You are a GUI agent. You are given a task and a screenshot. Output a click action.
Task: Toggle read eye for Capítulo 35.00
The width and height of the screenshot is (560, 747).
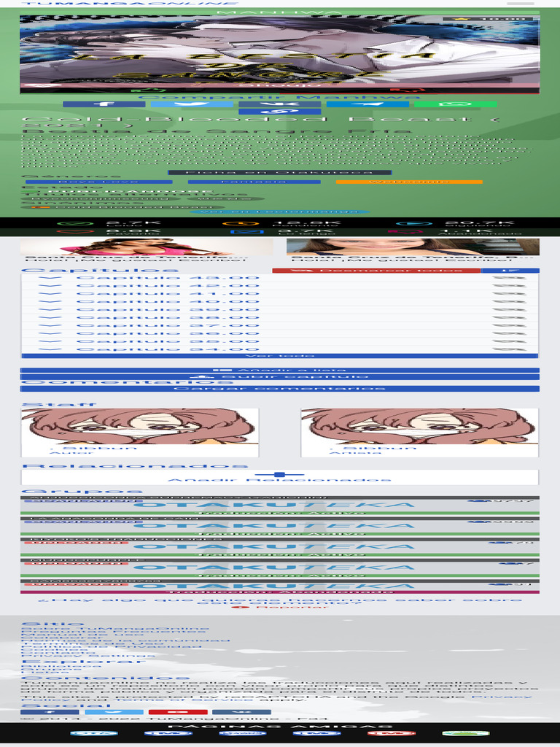click(x=510, y=341)
